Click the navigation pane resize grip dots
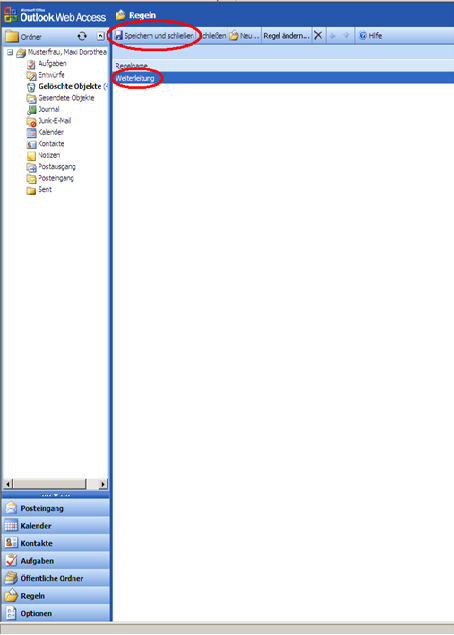Viewport: 454px width, 635px height. click(x=55, y=495)
